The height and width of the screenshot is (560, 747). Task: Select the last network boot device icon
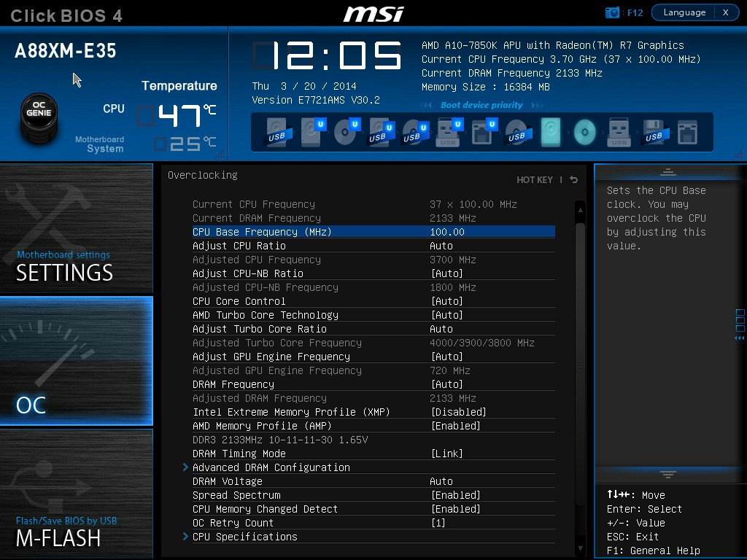click(x=687, y=133)
